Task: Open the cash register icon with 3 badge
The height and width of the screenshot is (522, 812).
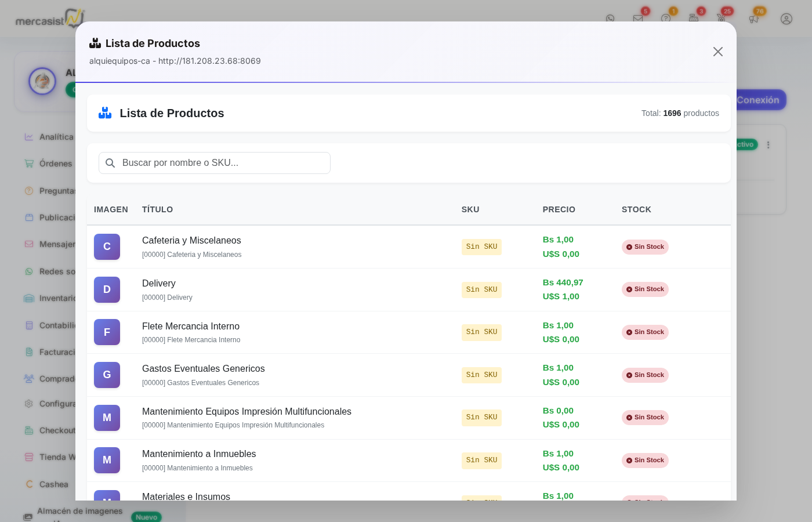Action: [x=694, y=19]
